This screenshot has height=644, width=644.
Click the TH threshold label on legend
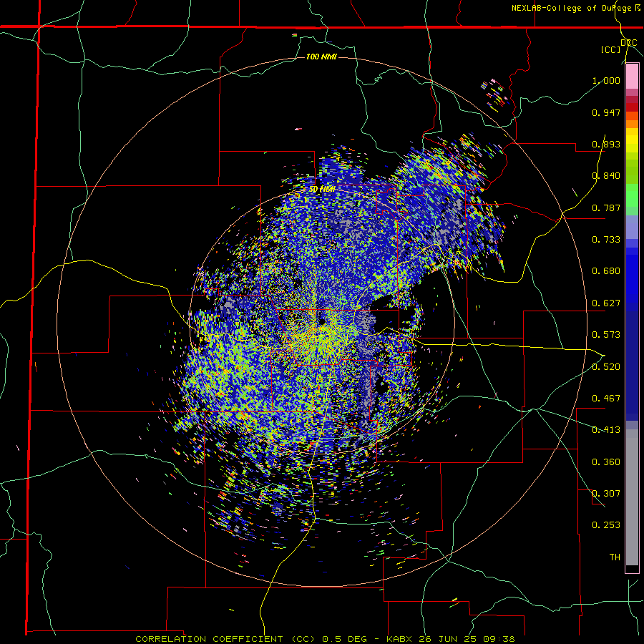pos(615,557)
